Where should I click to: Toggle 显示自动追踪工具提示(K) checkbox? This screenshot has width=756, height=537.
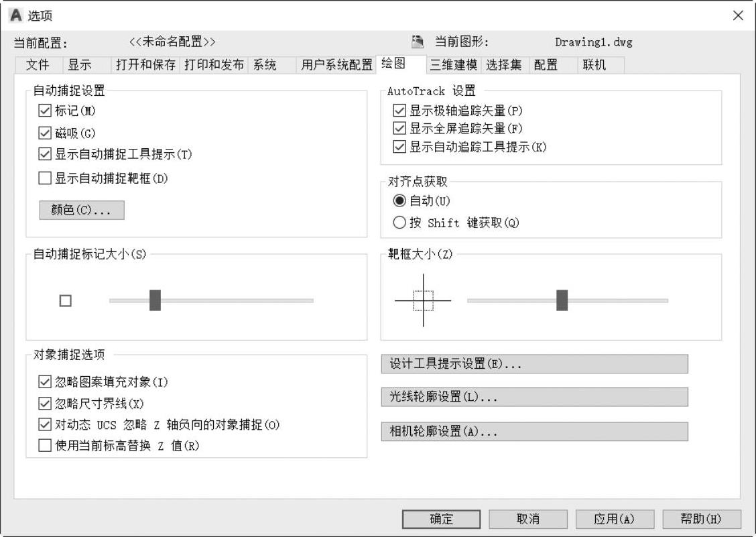tap(399, 147)
